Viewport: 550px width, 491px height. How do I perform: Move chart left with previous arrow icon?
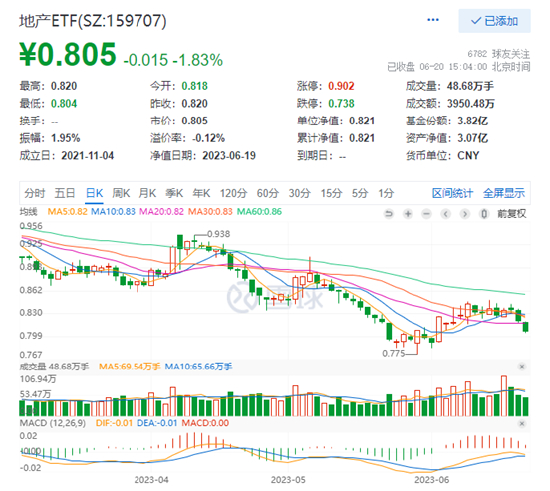click(x=446, y=214)
